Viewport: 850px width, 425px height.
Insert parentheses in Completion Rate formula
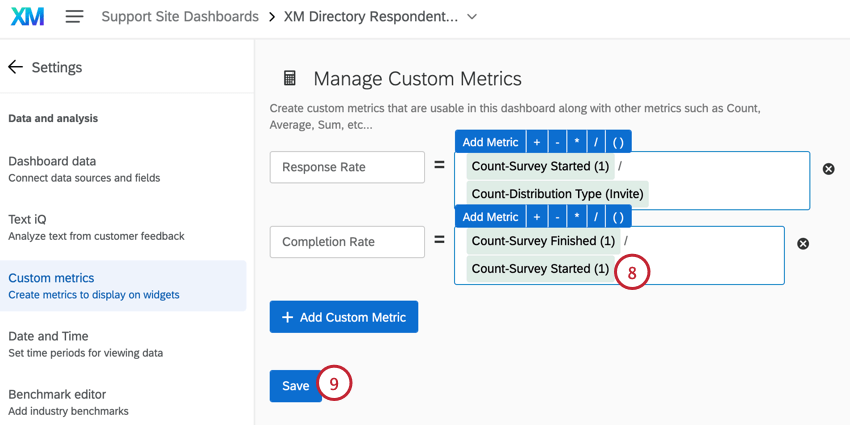tap(618, 217)
